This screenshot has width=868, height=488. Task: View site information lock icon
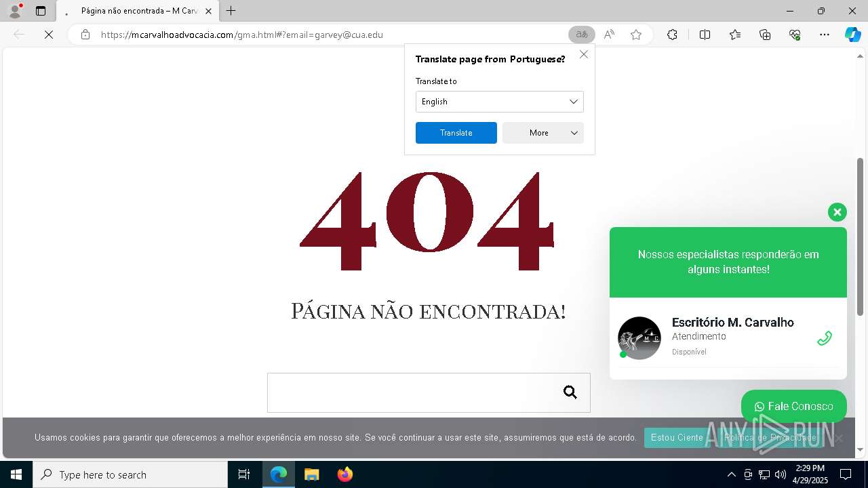pos(85,35)
